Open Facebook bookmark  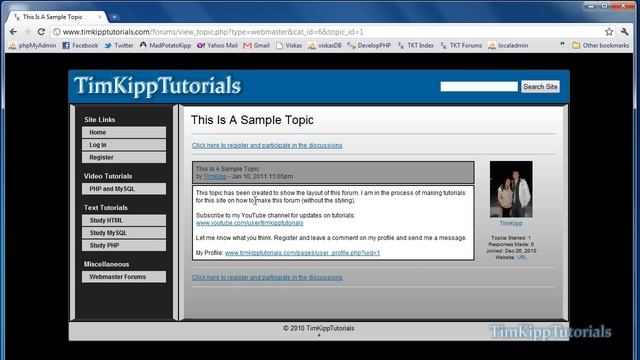[80, 45]
